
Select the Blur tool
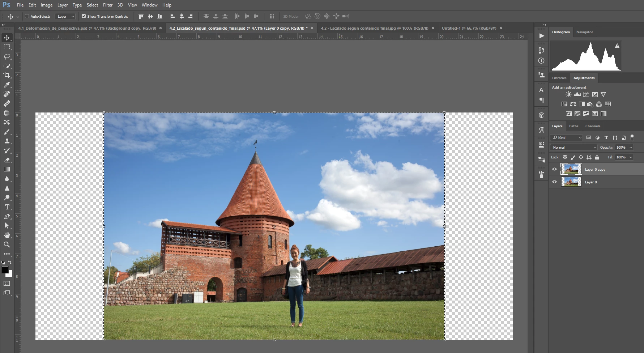coord(7,179)
